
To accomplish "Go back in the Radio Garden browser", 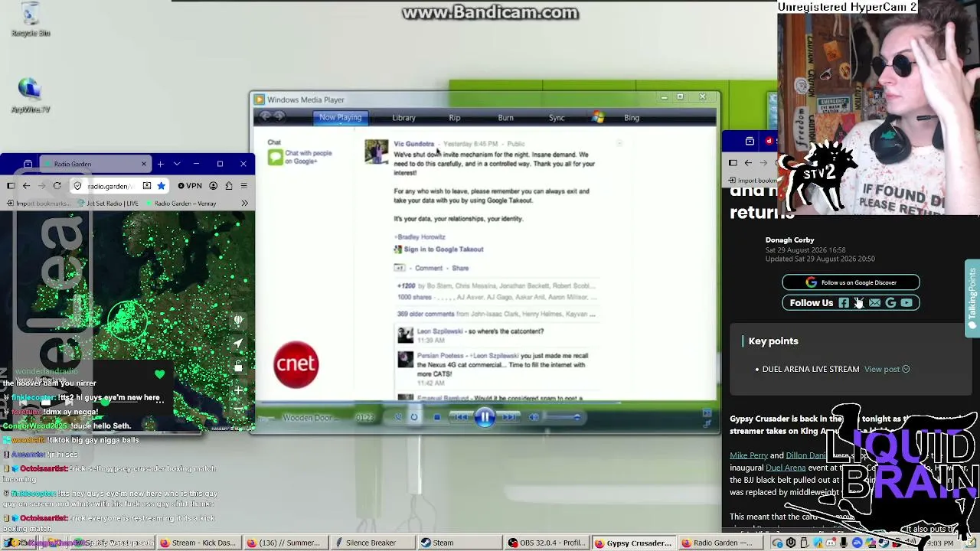I will [x=26, y=186].
